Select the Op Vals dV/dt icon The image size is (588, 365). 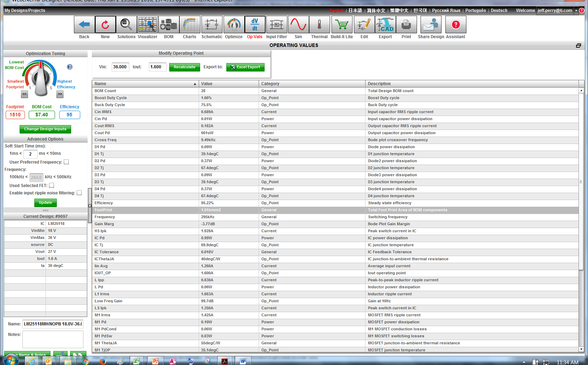(255, 25)
